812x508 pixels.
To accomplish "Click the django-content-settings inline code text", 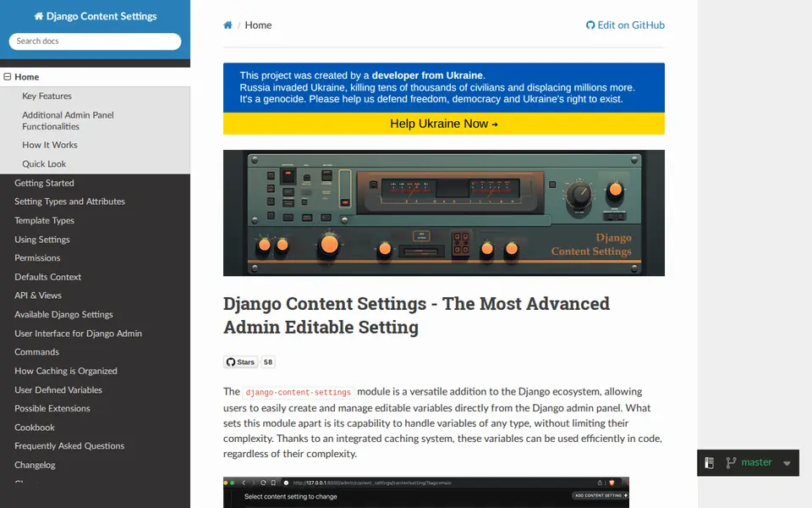I will coord(299,392).
